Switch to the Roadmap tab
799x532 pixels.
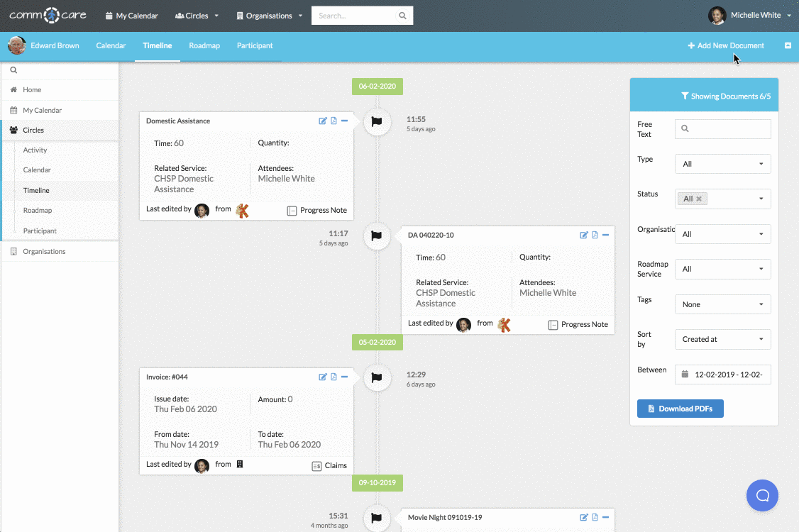point(204,45)
